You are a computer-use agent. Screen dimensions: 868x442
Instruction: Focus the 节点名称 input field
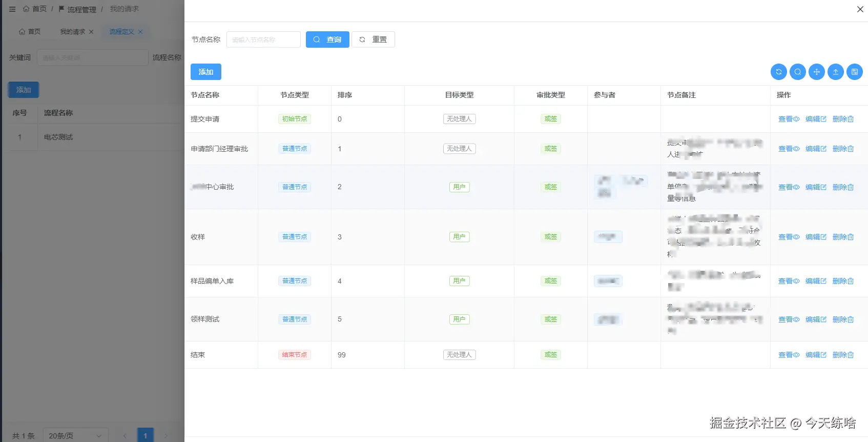click(x=263, y=39)
